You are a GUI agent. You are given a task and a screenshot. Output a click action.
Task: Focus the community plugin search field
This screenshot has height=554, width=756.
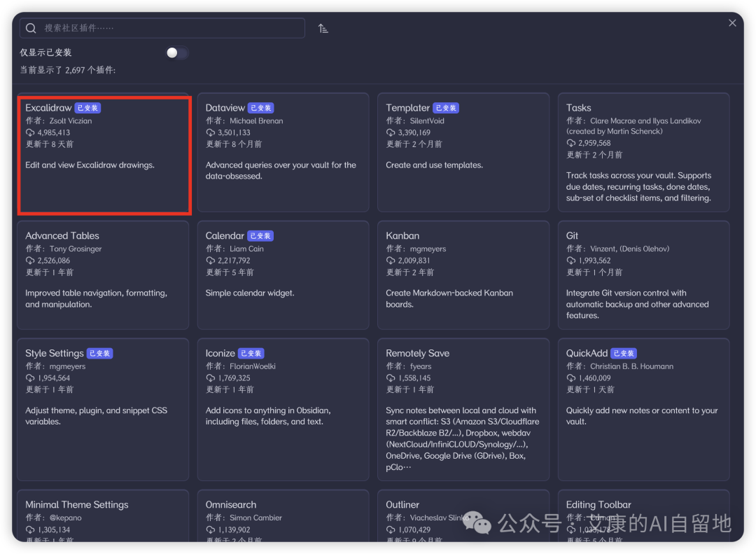[x=162, y=28]
